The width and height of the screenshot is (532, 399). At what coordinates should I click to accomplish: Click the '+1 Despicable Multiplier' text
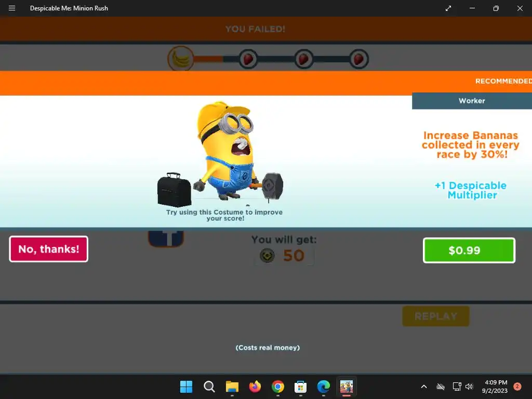click(471, 190)
